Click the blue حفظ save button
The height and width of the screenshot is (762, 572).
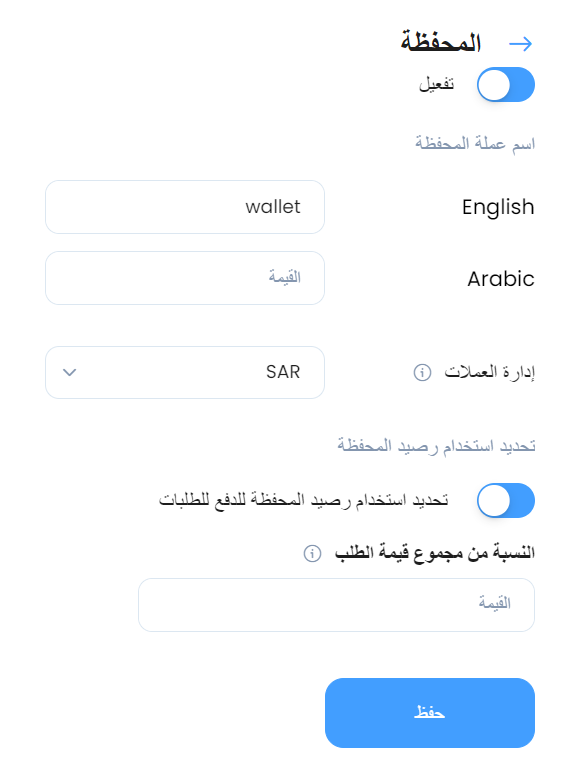pos(430,713)
